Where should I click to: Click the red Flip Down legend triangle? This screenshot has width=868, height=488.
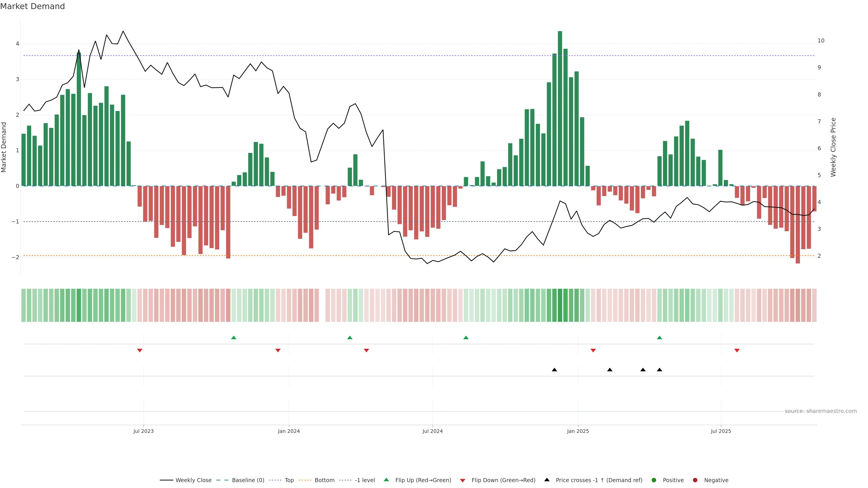(463, 481)
